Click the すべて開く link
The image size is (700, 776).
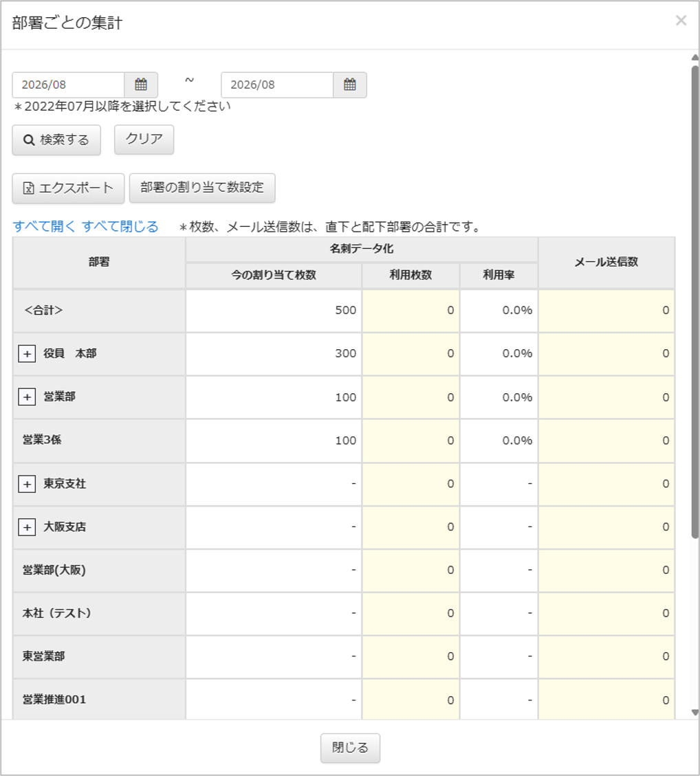pos(44,227)
